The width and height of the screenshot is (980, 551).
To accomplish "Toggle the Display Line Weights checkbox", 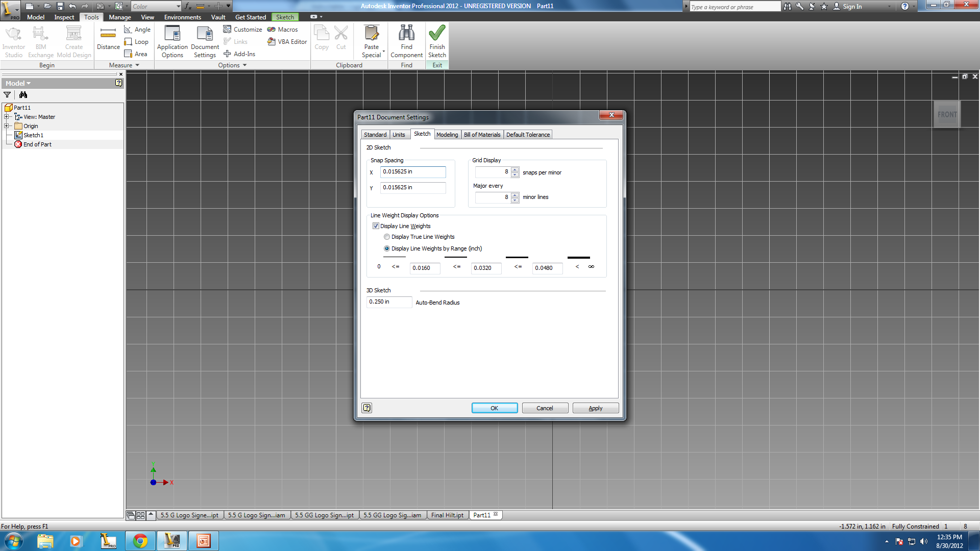I will (376, 226).
